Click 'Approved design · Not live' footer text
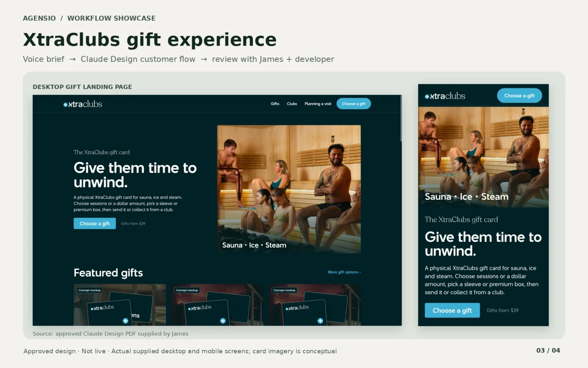Viewport: 588px width, 368px height. (180, 351)
